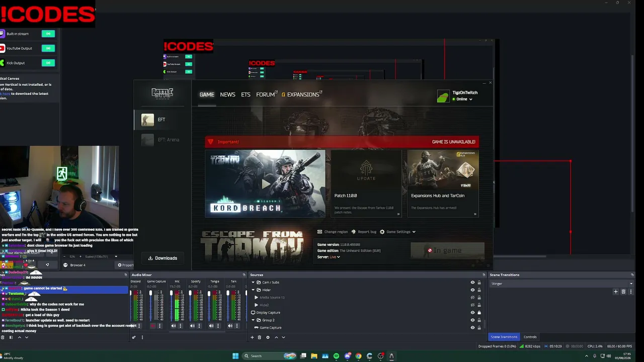Switch to the Scene Transitions dock tab
644x362 pixels.
[504, 337]
